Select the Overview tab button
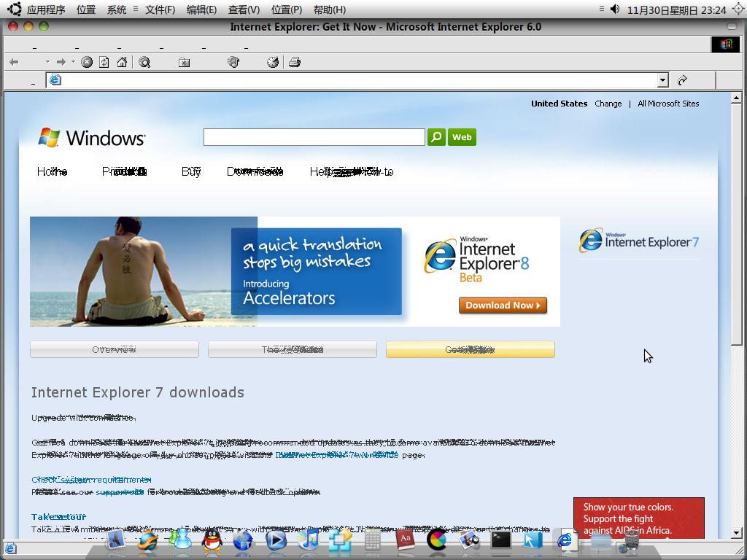Viewport: 747px width, 560px height. (115, 349)
